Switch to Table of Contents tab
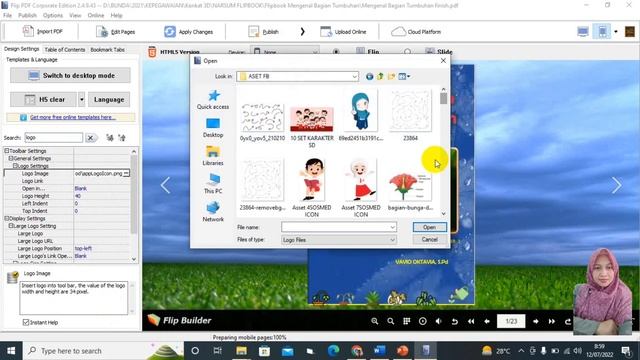This screenshot has width=640, height=360. coord(65,49)
